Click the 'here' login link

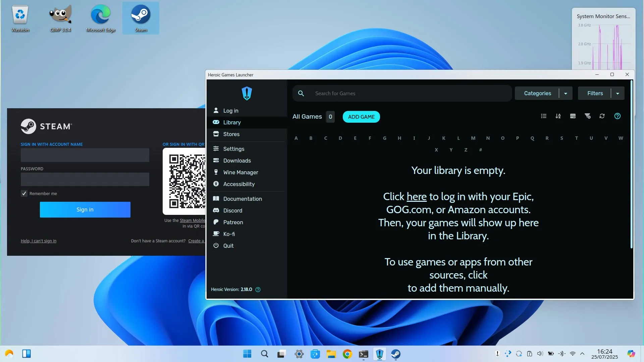(x=417, y=196)
